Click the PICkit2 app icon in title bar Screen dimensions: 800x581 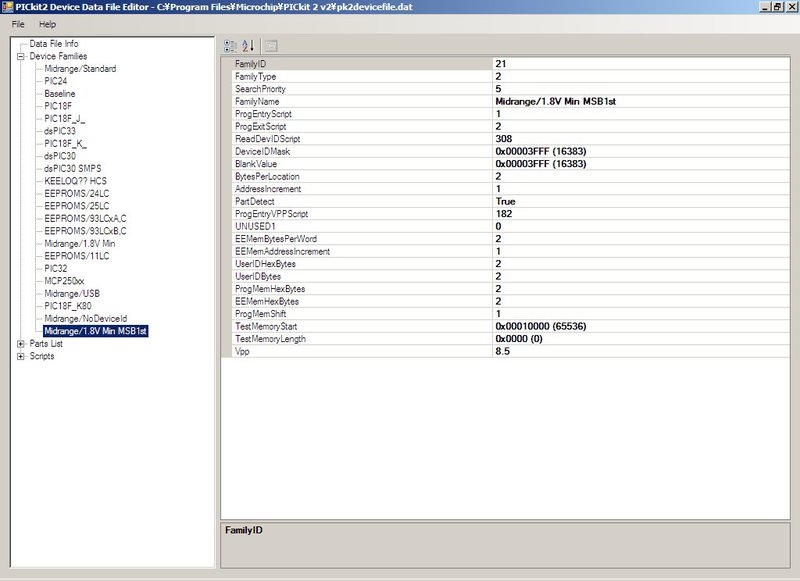pyautogui.click(x=7, y=7)
